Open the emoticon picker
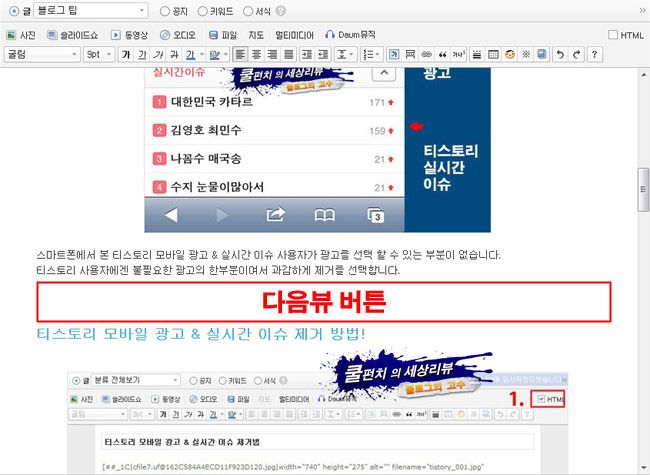 [x=510, y=54]
